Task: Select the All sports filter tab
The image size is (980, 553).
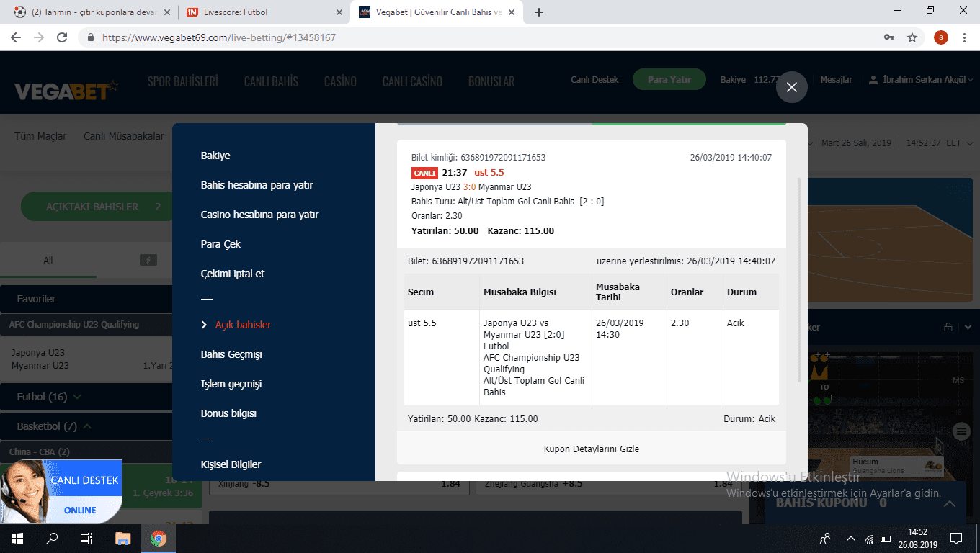Action: (48, 260)
